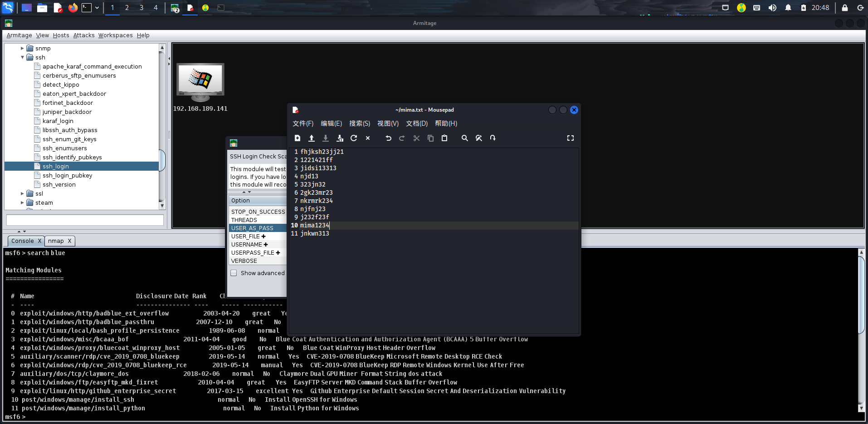Image resolution: width=868 pixels, height=424 pixels.
Task: Switch to the nmap tab
Action: [56, 241]
